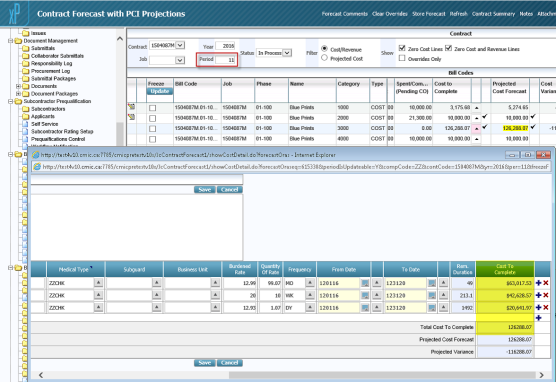Open Collaborator Submittals folder

pos(53,56)
